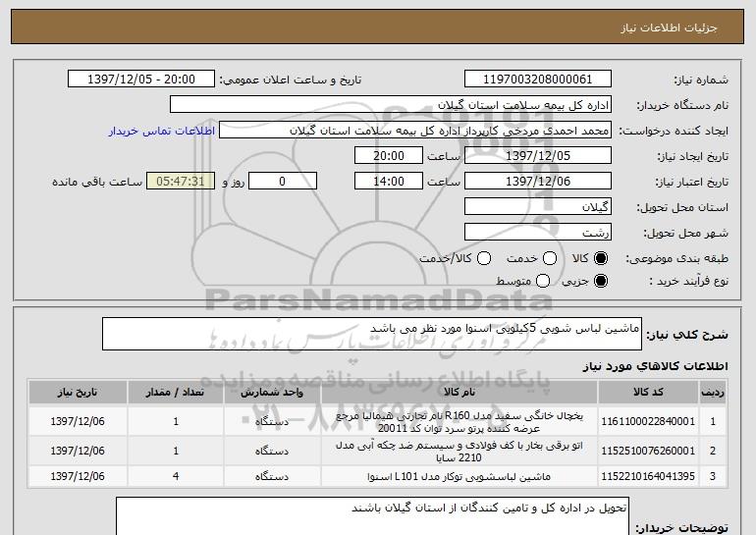Click the واحد شمارش column header

pos(272,393)
